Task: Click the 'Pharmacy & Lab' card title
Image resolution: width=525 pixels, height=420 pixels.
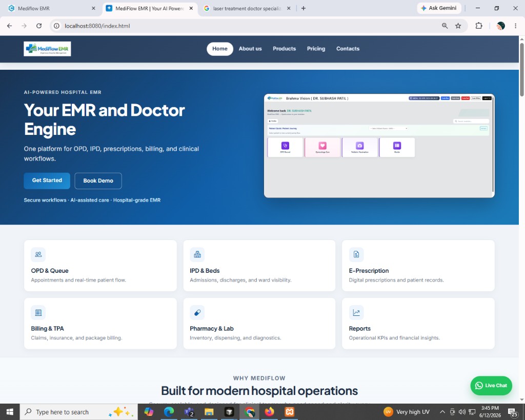Action: click(x=212, y=329)
